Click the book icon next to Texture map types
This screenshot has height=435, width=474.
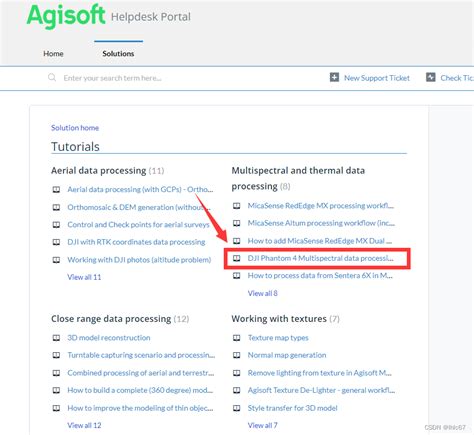click(x=236, y=338)
